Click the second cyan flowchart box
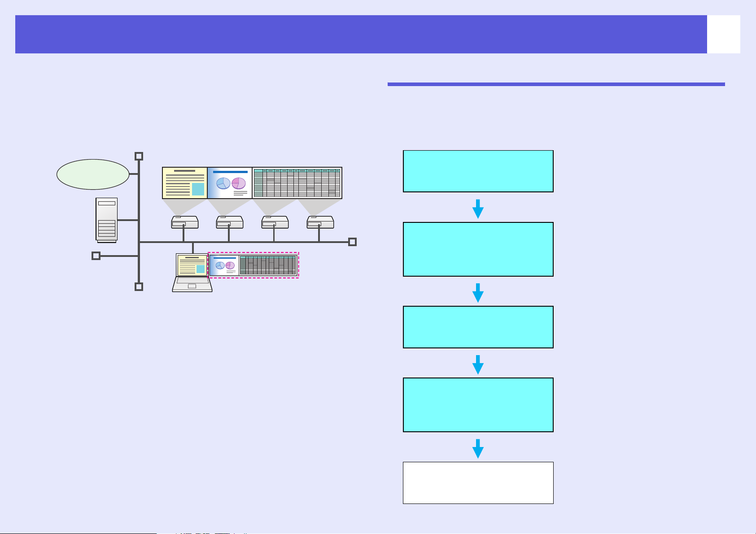The image size is (756, 534). point(478,249)
